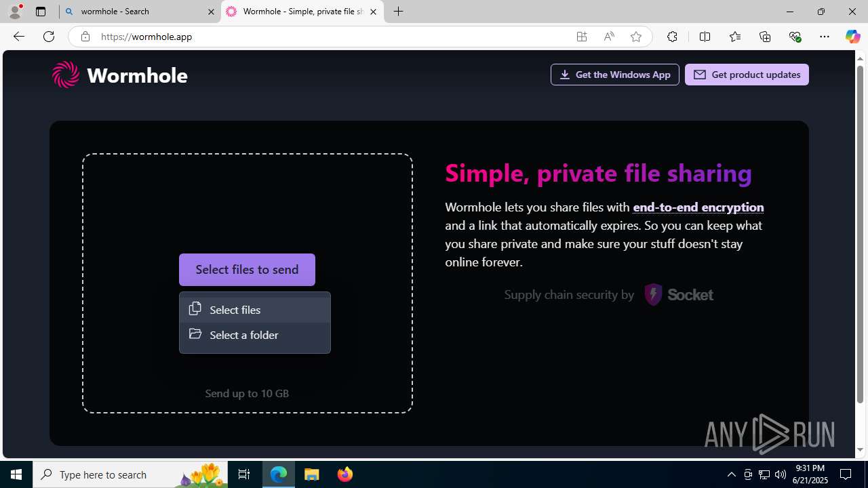Viewport: 868px width, 488px height.
Task: Switch to the wormhole - Search tab
Action: [140, 12]
